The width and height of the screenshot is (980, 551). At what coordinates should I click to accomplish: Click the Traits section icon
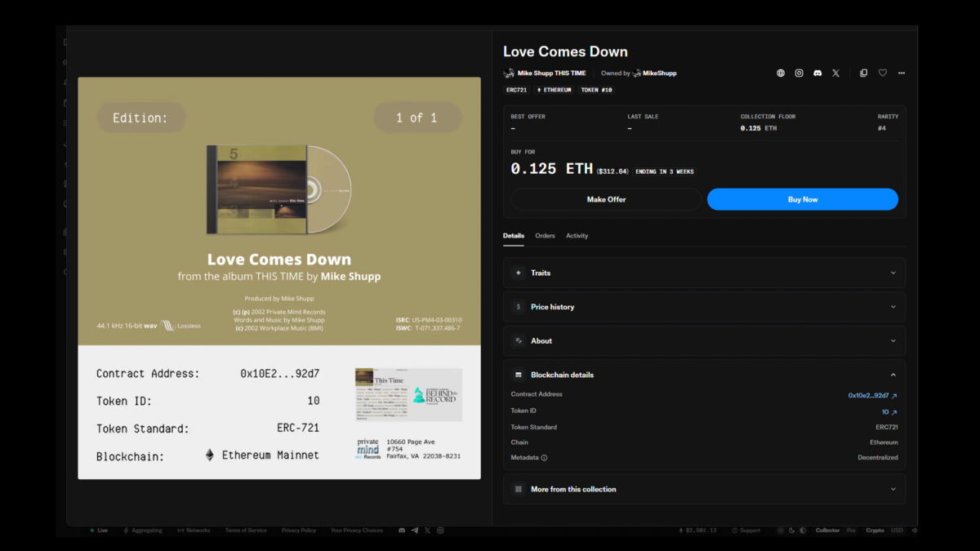[x=518, y=273]
